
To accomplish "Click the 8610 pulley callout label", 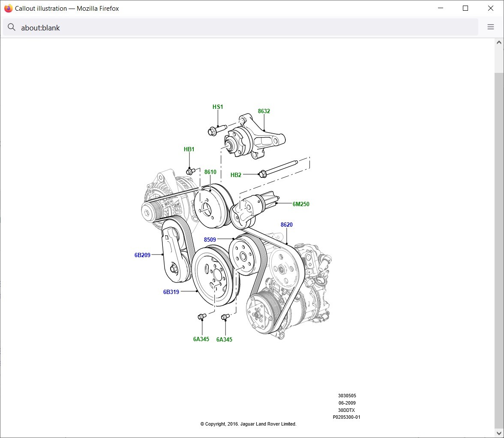I will (210, 172).
